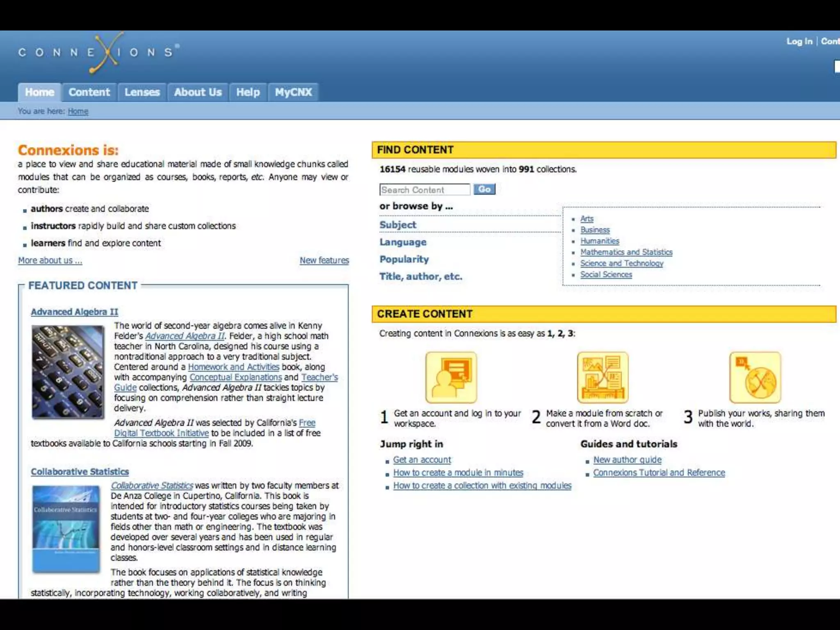Follow the More about us link

[x=50, y=260]
